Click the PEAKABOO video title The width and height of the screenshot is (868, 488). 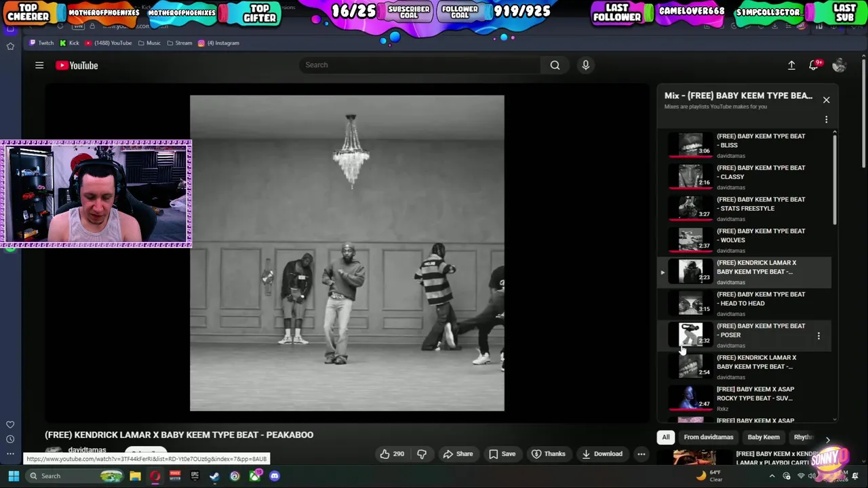click(179, 435)
